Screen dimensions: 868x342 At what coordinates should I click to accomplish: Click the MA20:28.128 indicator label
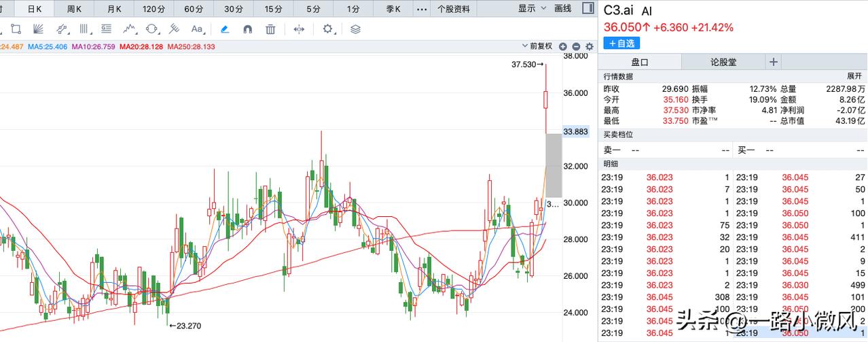[x=141, y=46]
